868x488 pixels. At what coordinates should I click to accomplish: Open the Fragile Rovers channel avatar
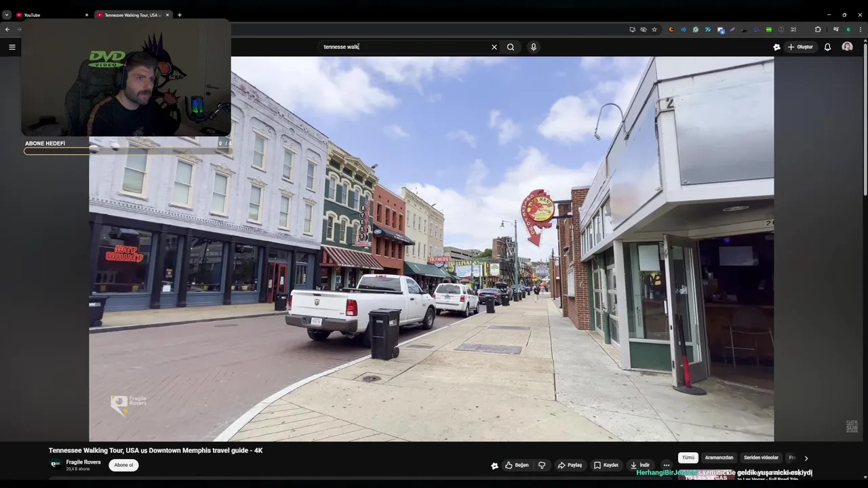click(56, 464)
